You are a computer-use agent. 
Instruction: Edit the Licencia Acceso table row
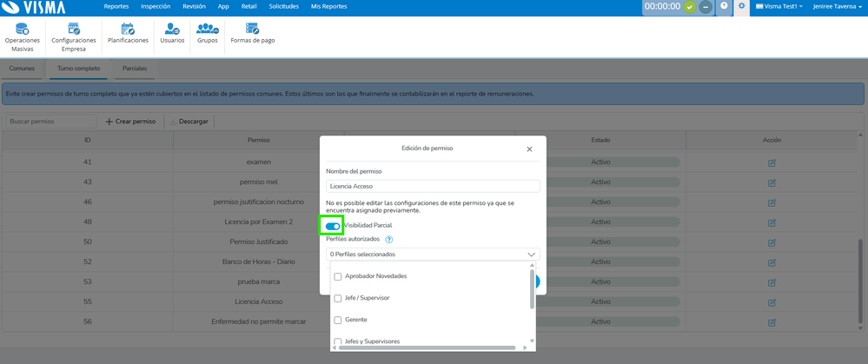coord(772,302)
